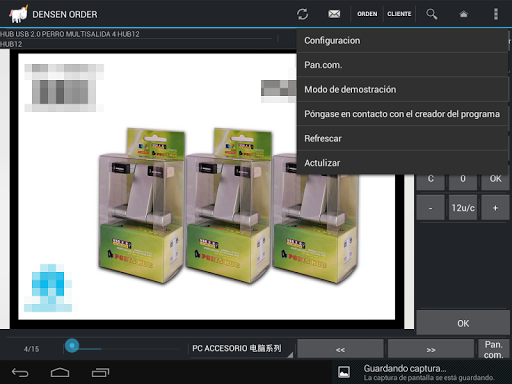Tap the Android home navigation icon
This screenshot has width=512, height=384.
pyautogui.click(x=60, y=372)
